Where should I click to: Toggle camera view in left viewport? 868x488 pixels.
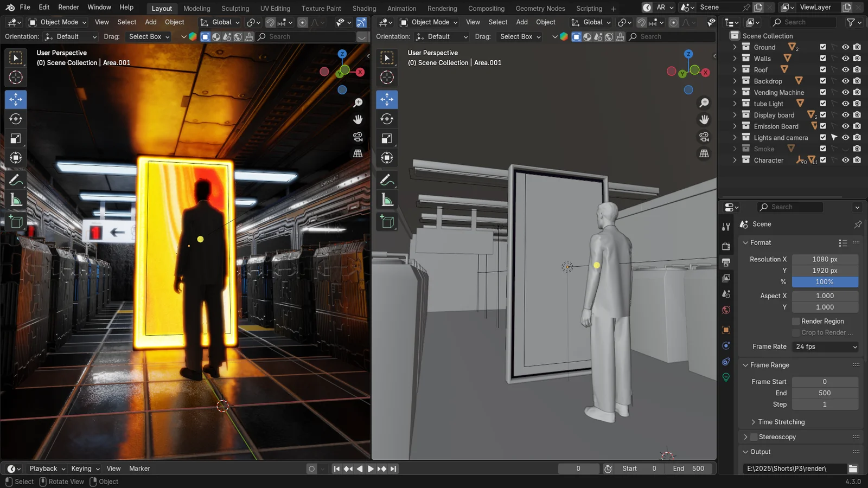tap(358, 137)
